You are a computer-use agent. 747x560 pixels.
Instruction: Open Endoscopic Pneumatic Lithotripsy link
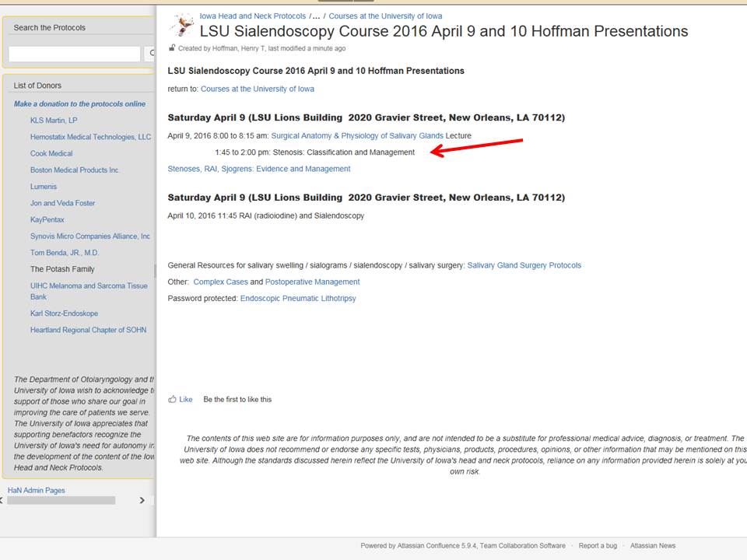pos(298,299)
